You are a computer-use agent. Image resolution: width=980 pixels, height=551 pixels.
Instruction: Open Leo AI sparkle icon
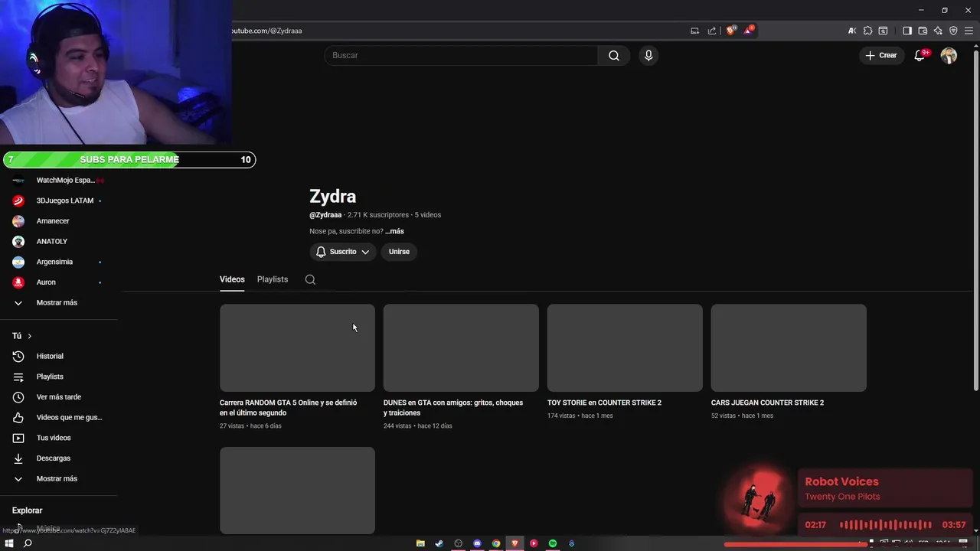tap(938, 31)
